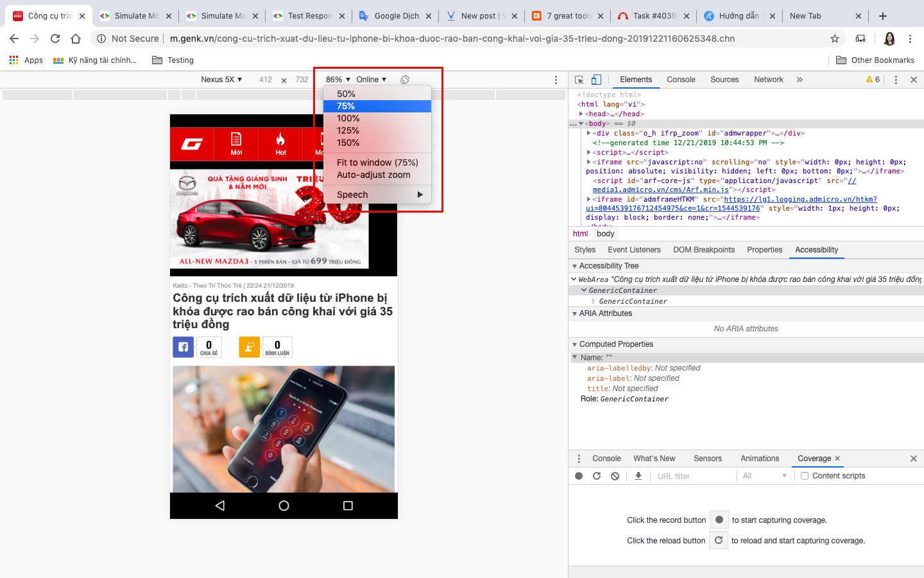Click the browser forward arrow
924x578 pixels.
point(35,39)
